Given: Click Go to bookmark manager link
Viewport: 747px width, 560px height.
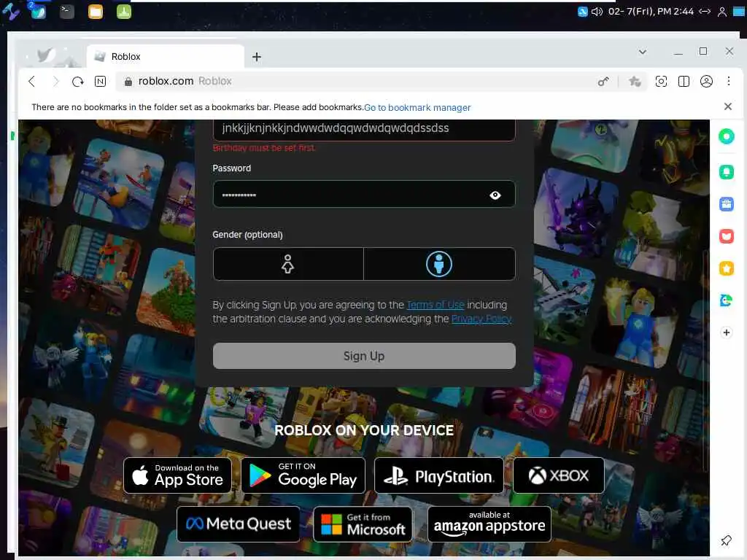Looking at the screenshot, I should pyautogui.click(x=417, y=108).
